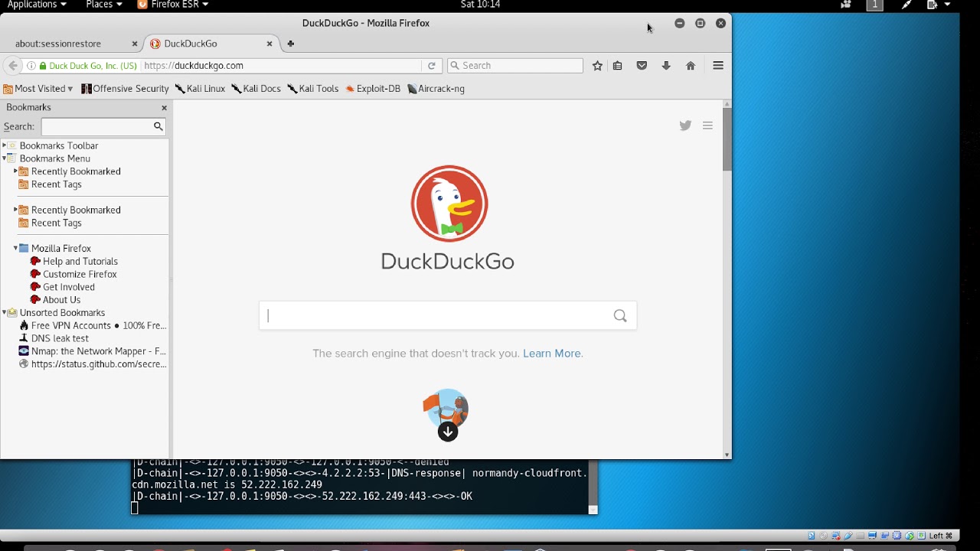
Task: Open the Downloads arrow icon
Action: (x=666, y=66)
